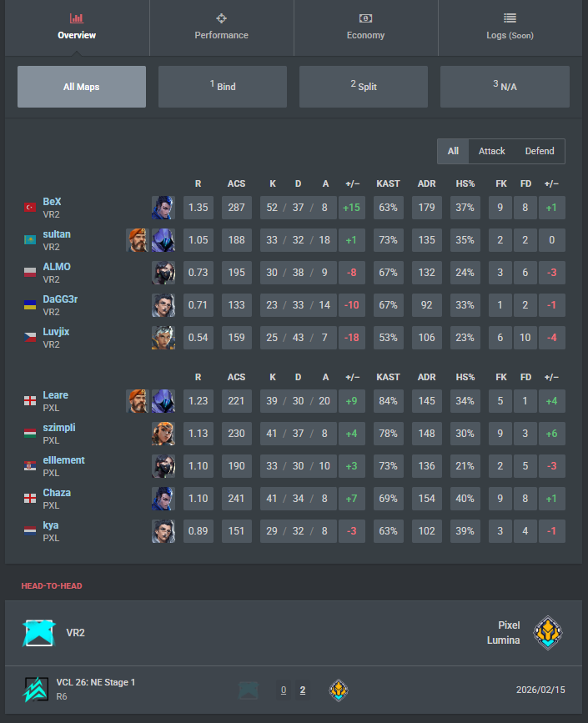Open DaGG3r player profile
Screen dimensions: 588x723
click(x=60, y=299)
